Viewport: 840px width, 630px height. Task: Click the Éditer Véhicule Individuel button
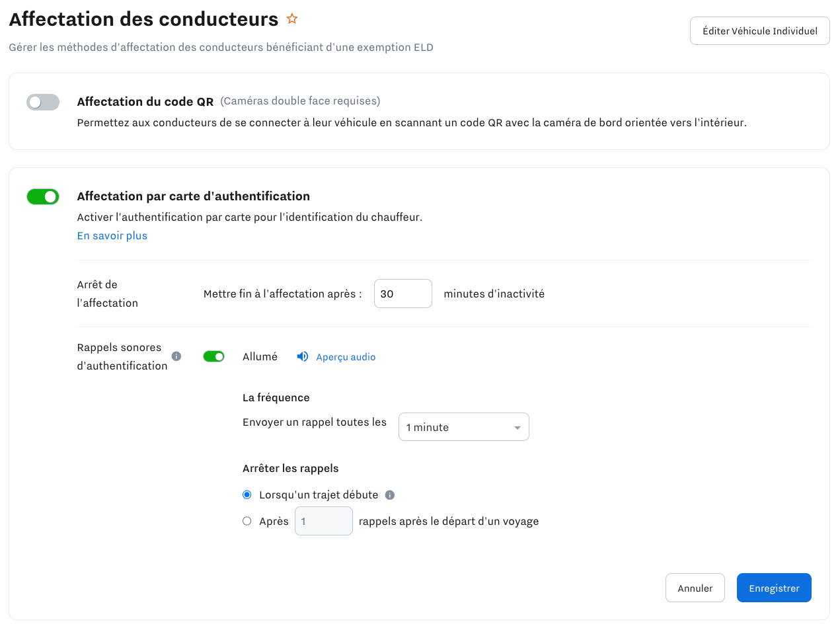pos(759,30)
